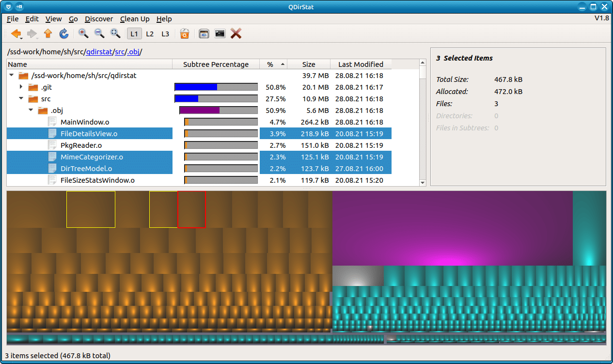The image size is (613, 364).
Task: Open the File menu
Action: point(13,19)
